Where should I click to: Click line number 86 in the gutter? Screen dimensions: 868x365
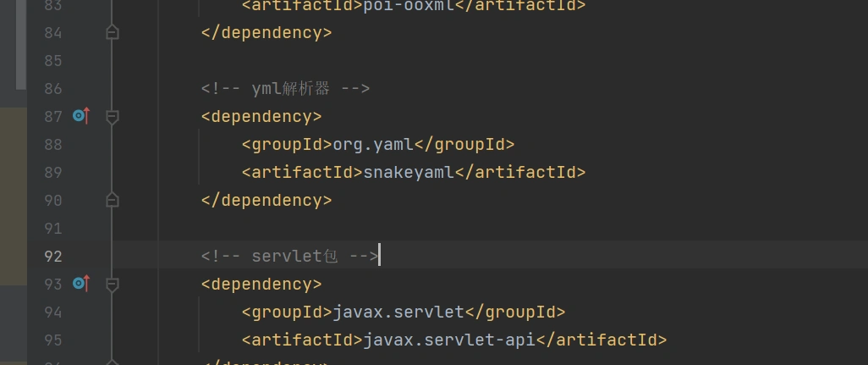click(x=52, y=89)
